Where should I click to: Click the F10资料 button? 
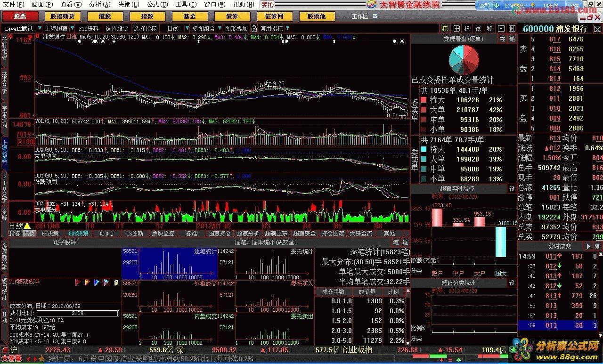pos(89,29)
